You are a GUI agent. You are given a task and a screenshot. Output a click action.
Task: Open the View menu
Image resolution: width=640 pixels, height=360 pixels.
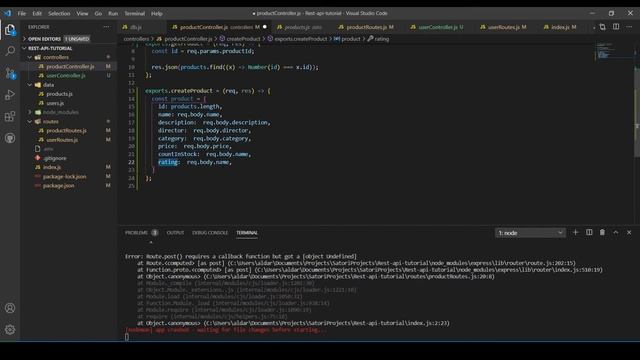coord(82,13)
